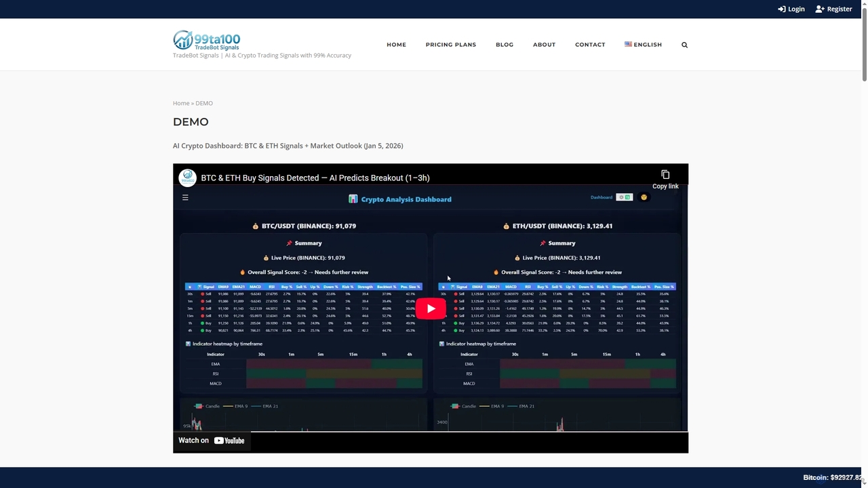Click the emoji icon beside Dashboard toggle
Image resolution: width=868 pixels, height=488 pixels.
[644, 197]
